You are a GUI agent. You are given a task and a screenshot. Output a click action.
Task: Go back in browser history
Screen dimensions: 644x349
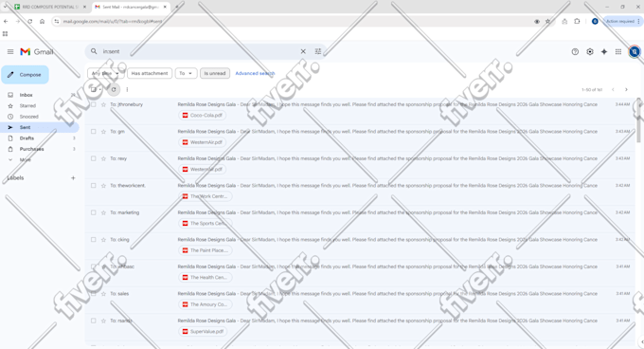[x=6, y=22]
